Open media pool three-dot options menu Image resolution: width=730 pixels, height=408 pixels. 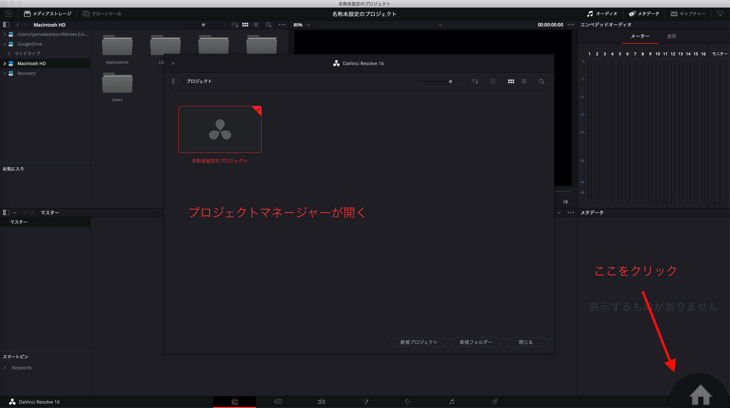[571, 212]
